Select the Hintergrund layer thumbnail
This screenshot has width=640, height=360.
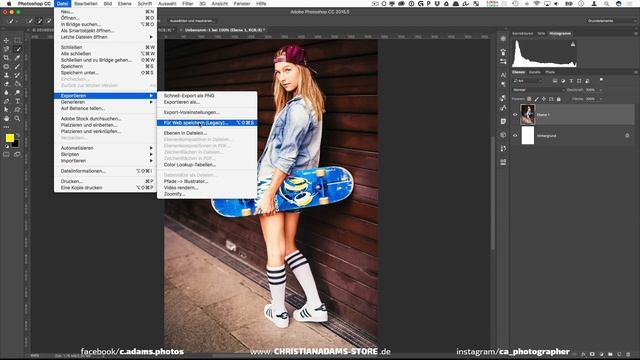pos(527,136)
